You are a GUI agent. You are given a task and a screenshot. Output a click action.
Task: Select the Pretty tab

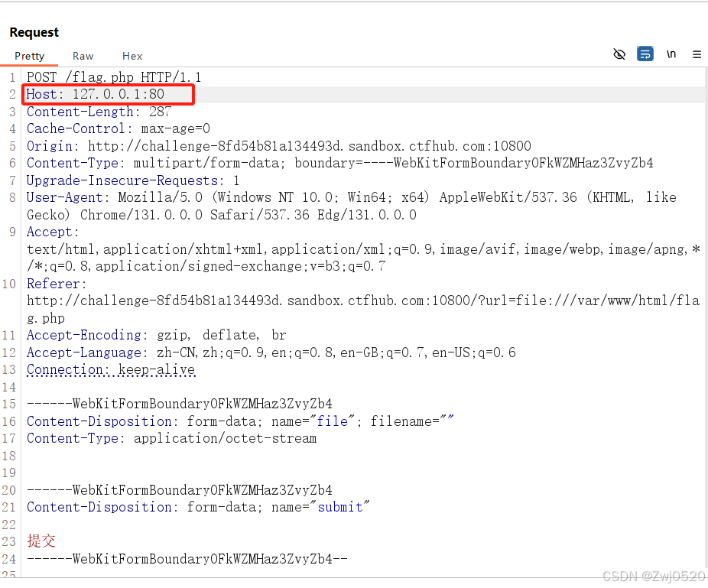(x=29, y=56)
